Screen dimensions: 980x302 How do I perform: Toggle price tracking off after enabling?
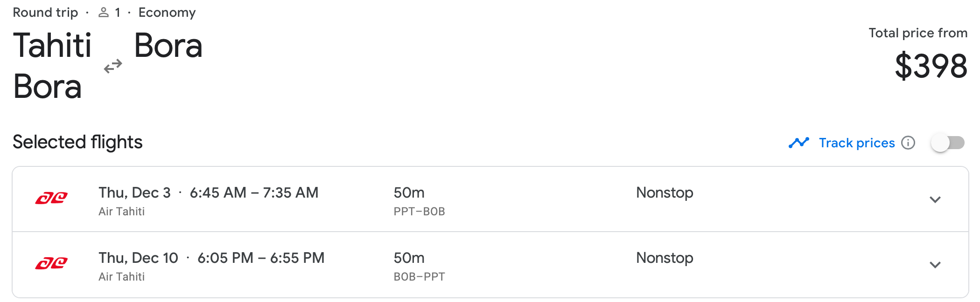(948, 143)
